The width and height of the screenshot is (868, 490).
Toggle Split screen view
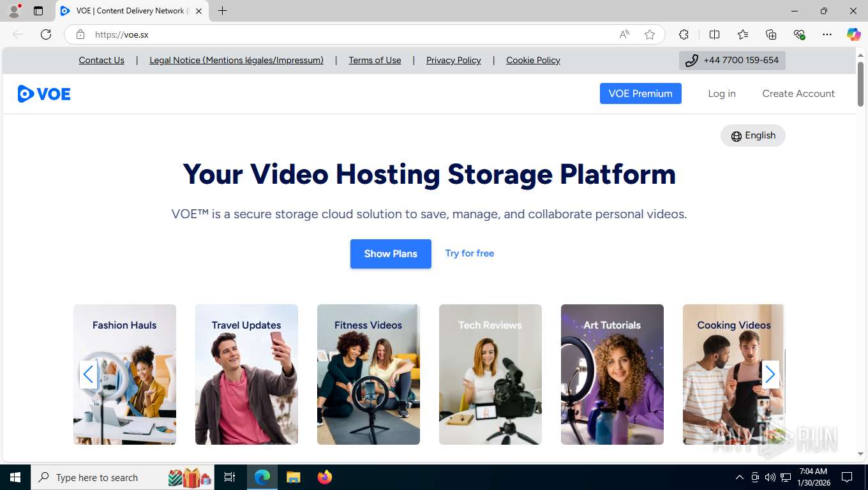click(x=715, y=34)
